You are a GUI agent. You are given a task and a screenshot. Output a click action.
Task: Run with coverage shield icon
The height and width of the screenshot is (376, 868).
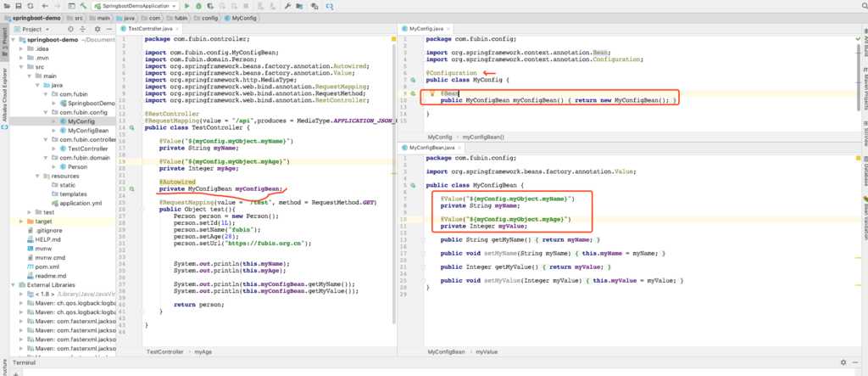pyautogui.click(x=209, y=6)
